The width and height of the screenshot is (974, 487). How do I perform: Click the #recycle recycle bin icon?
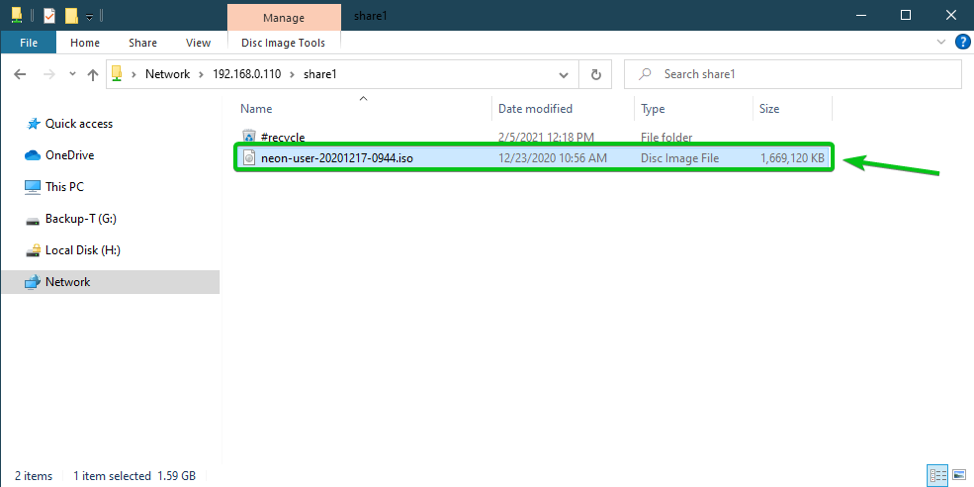pos(248,137)
